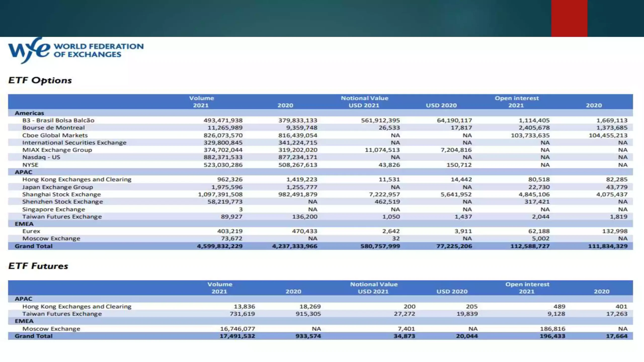
Task: Click the value 982,491,879
Action: [x=298, y=194]
